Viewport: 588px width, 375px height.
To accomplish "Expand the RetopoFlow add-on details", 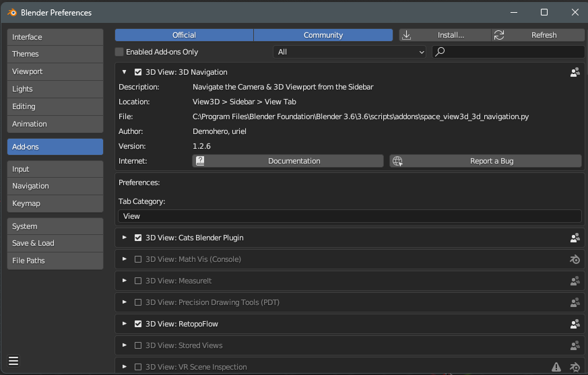I will (x=125, y=324).
